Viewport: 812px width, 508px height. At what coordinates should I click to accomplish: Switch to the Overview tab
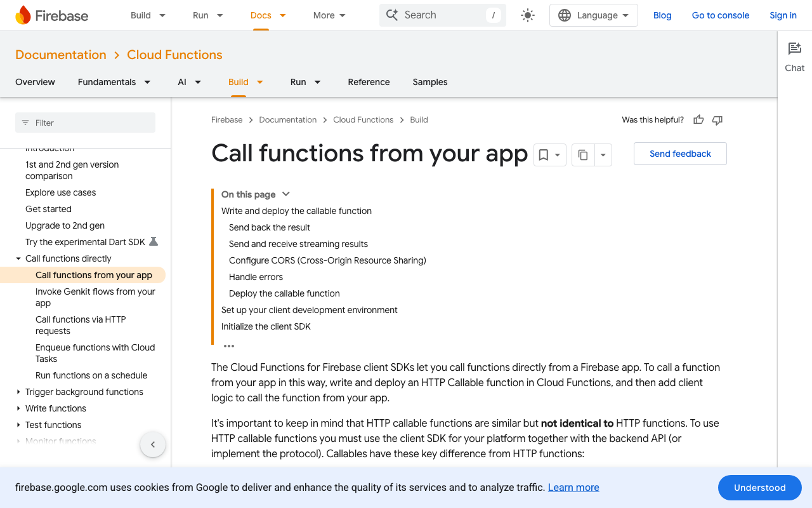click(35, 82)
